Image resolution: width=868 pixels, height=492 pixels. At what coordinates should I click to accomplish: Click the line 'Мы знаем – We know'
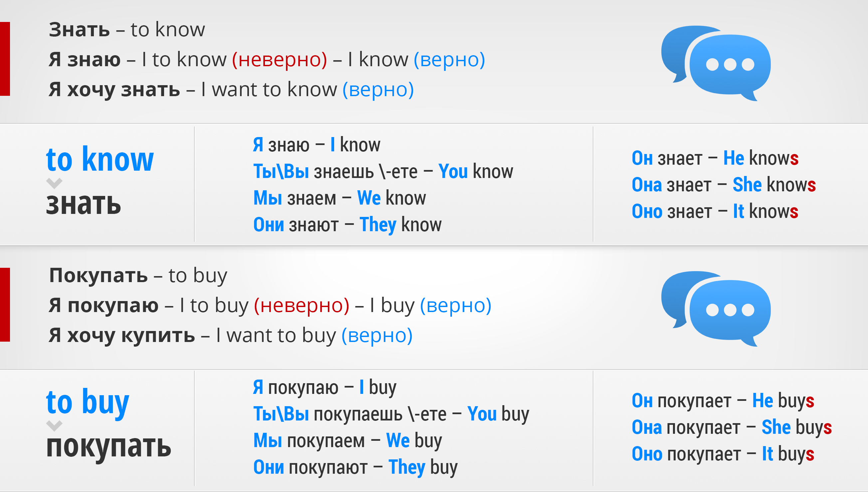coord(340,198)
